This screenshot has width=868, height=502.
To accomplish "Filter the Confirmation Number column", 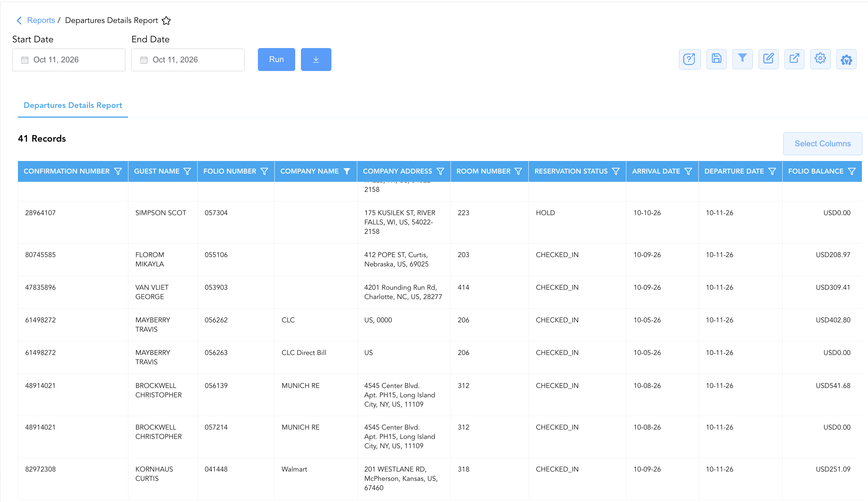I will coord(118,171).
